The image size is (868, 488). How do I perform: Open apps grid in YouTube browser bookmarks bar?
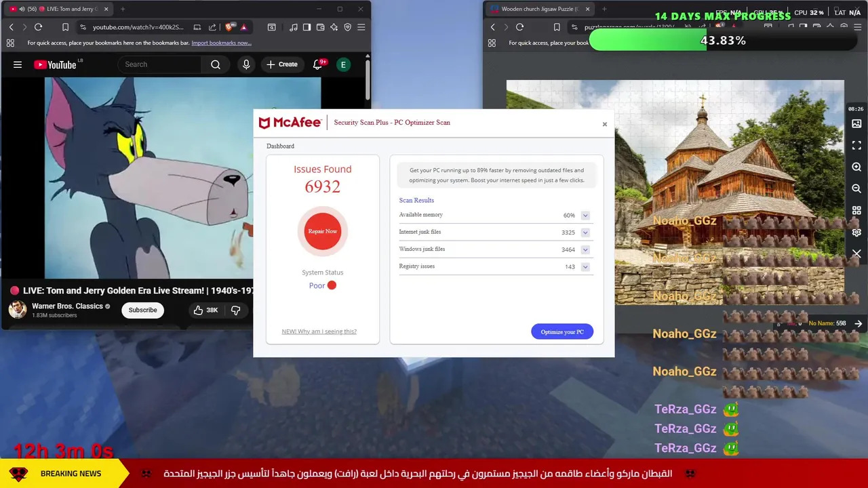[x=10, y=43]
